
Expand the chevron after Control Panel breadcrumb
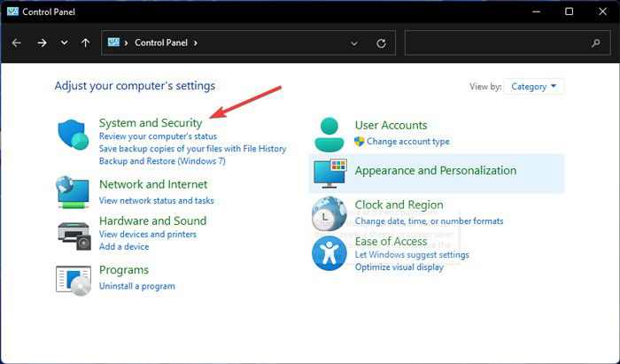[x=196, y=43]
